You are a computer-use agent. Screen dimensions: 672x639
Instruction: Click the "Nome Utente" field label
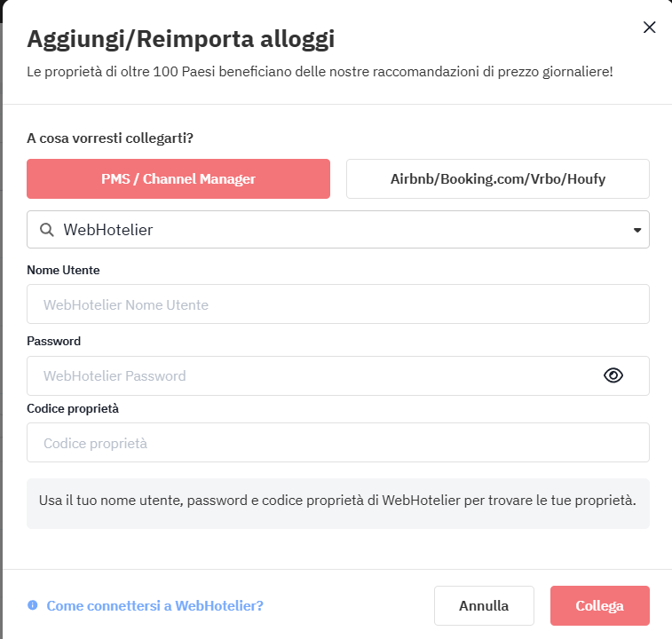tap(63, 270)
